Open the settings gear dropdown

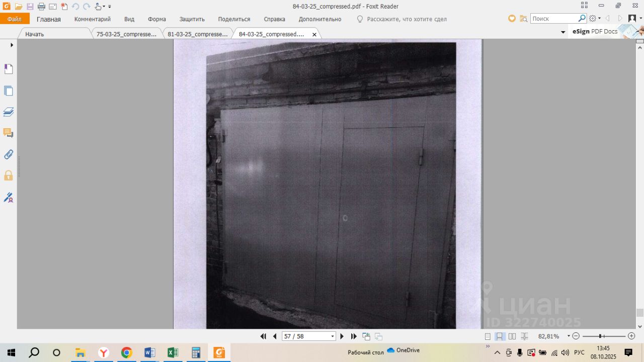point(595,19)
